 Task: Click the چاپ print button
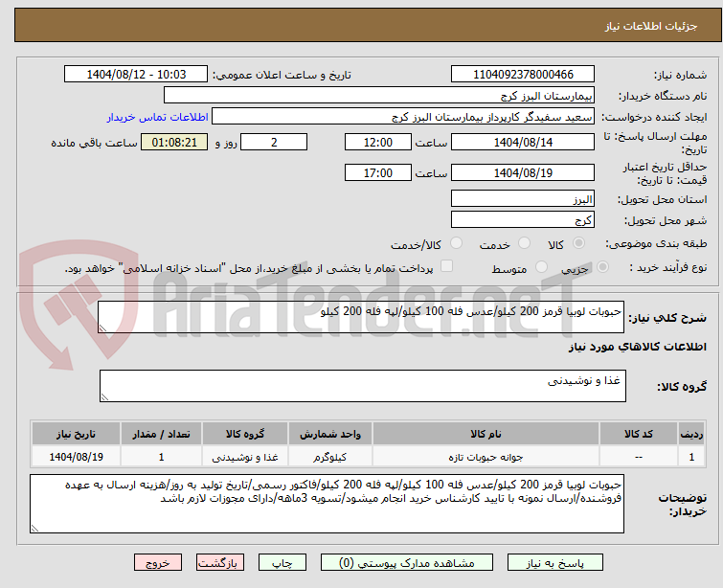click(282, 563)
